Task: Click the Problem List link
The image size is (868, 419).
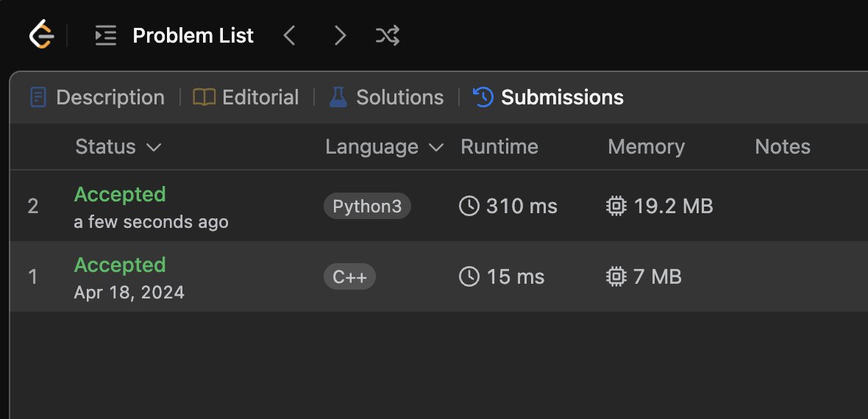Action: click(193, 35)
